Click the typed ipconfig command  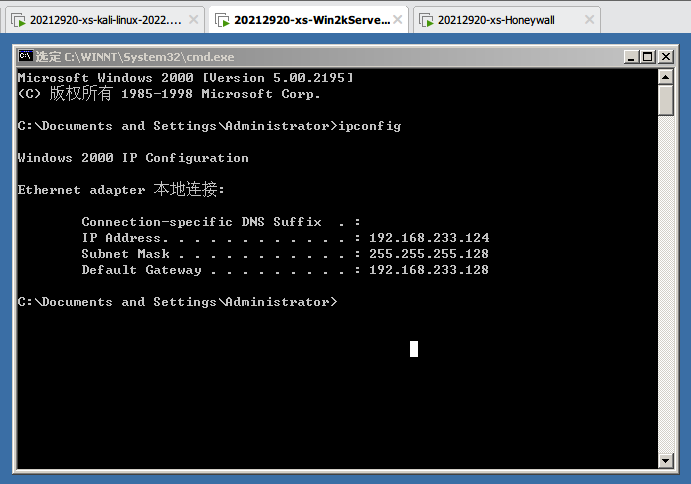click(369, 127)
